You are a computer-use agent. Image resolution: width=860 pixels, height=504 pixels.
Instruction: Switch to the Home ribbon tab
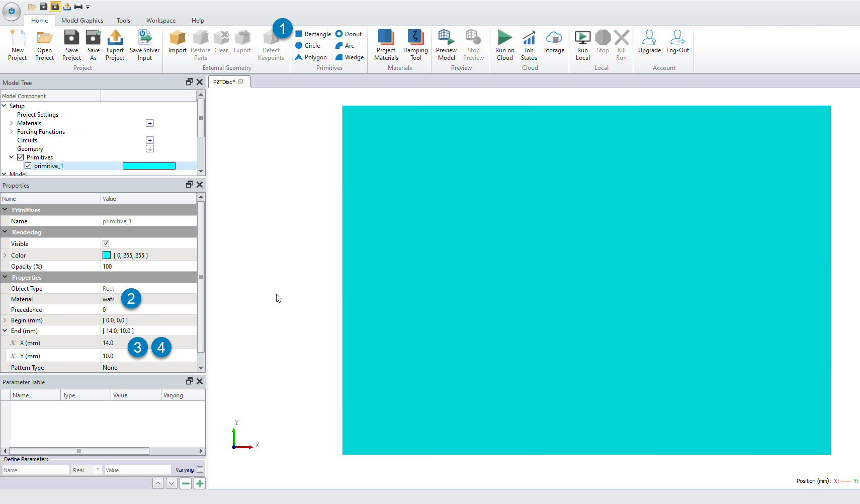(40, 21)
